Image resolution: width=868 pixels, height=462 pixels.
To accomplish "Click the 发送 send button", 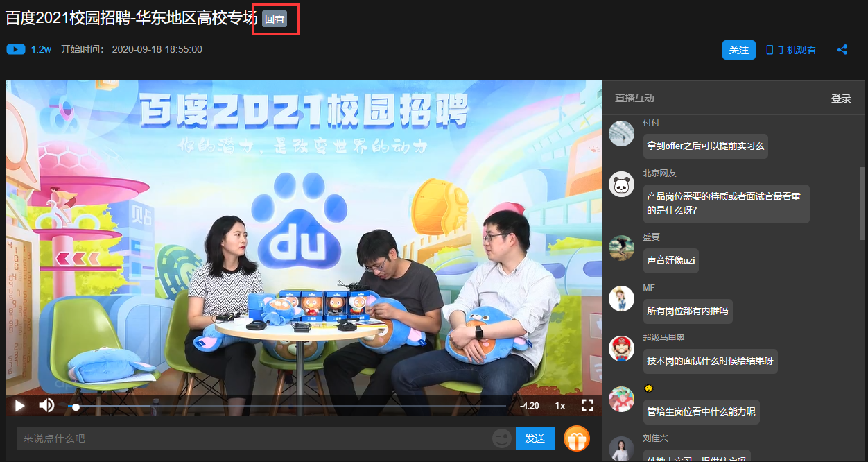I will pos(535,438).
